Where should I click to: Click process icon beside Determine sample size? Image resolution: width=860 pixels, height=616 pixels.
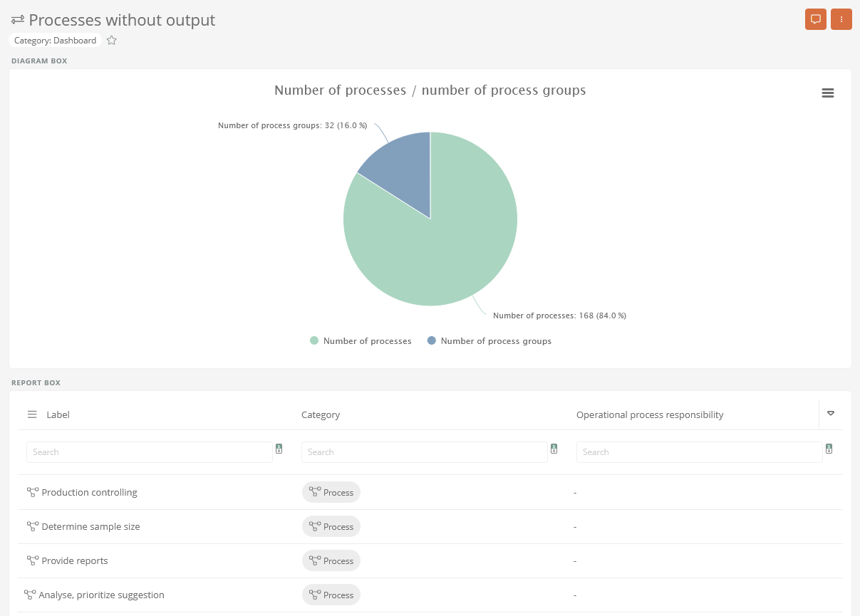(33, 526)
